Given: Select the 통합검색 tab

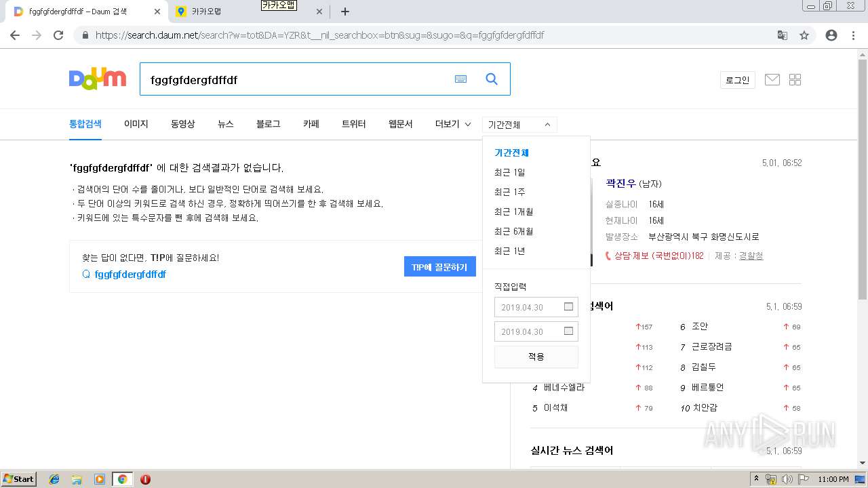Looking at the screenshot, I should (x=85, y=124).
